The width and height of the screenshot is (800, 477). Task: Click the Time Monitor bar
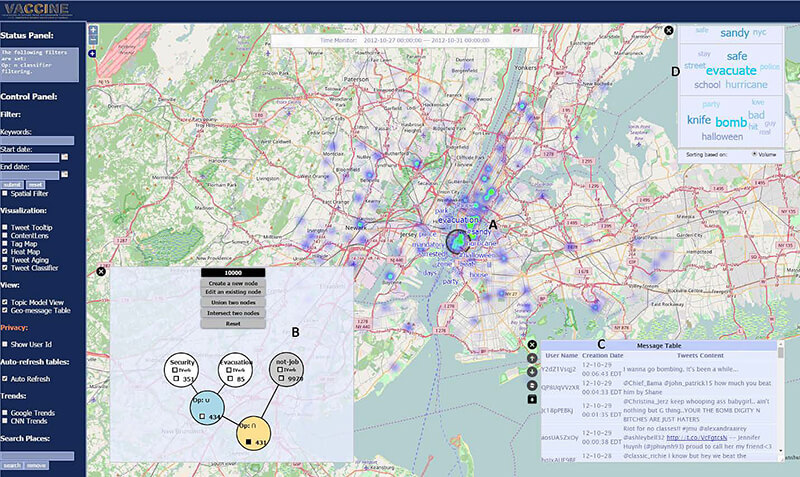coord(405,41)
